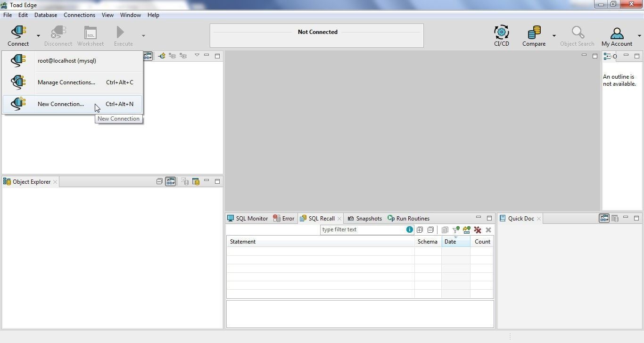The image size is (644, 343).
Task: Connect to root@localhost (mysql)
Action: [72, 61]
